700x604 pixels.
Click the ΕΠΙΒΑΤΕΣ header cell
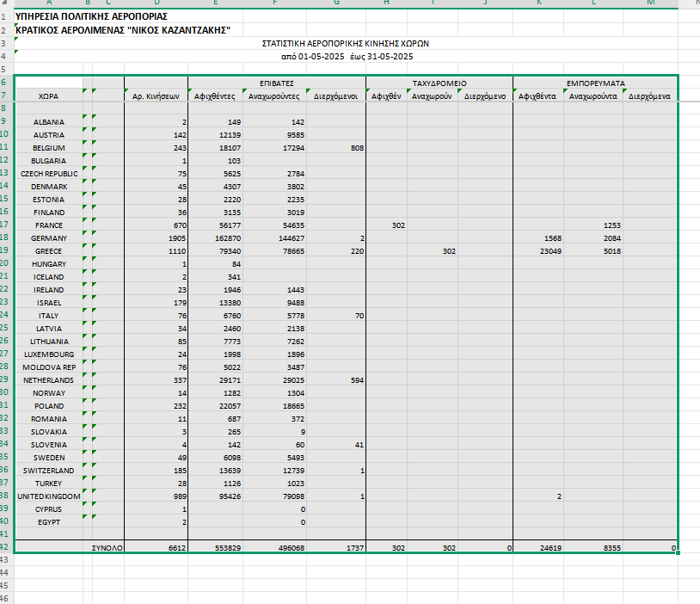point(277,83)
